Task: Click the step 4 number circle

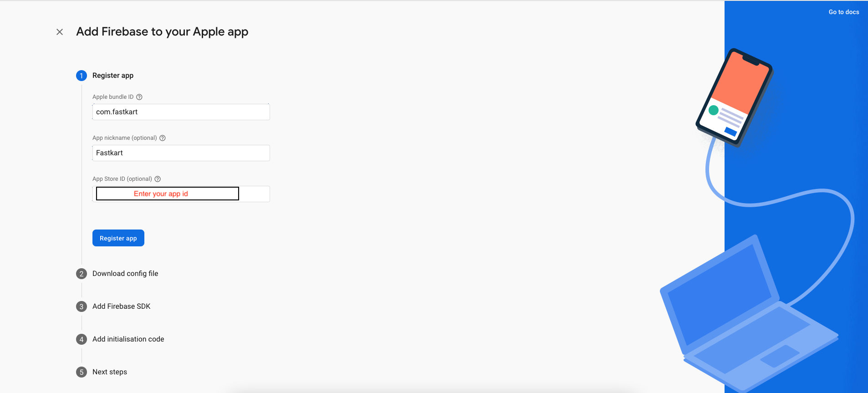Action: click(82, 339)
